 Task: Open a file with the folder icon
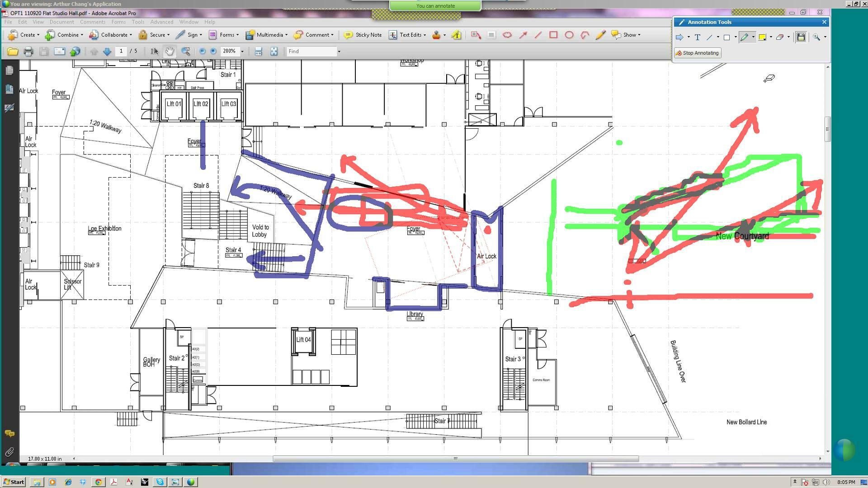[x=13, y=52]
